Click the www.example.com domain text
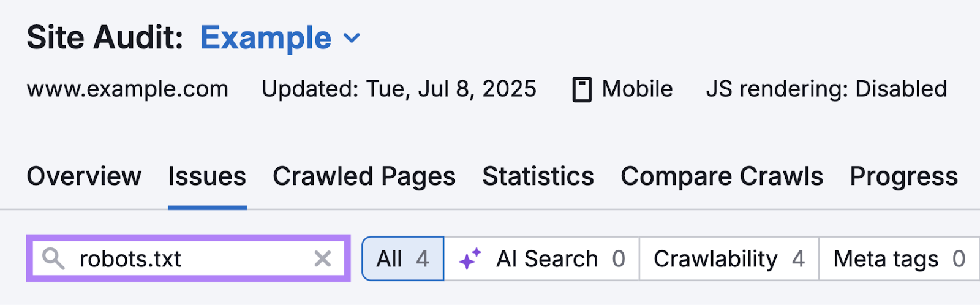Image resolution: width=980 pixels, height=305 pixels. [x=127, y=89]
